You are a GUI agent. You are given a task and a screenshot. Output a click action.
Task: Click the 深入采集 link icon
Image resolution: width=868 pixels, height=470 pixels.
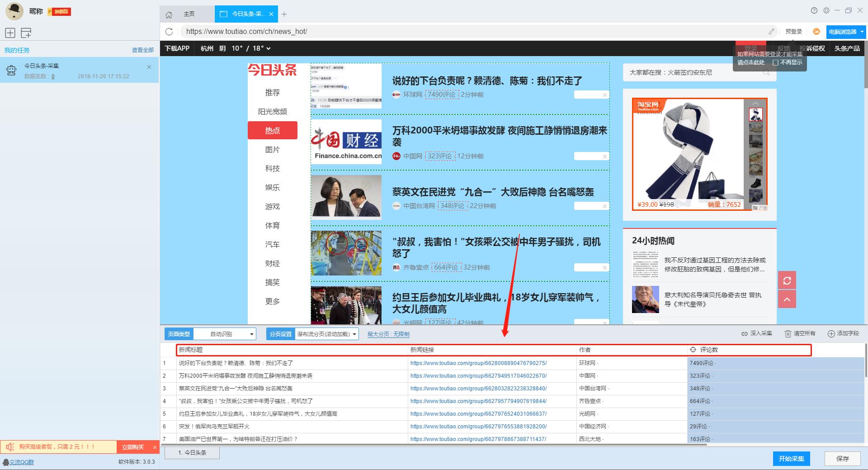click(x=744, y=333)
